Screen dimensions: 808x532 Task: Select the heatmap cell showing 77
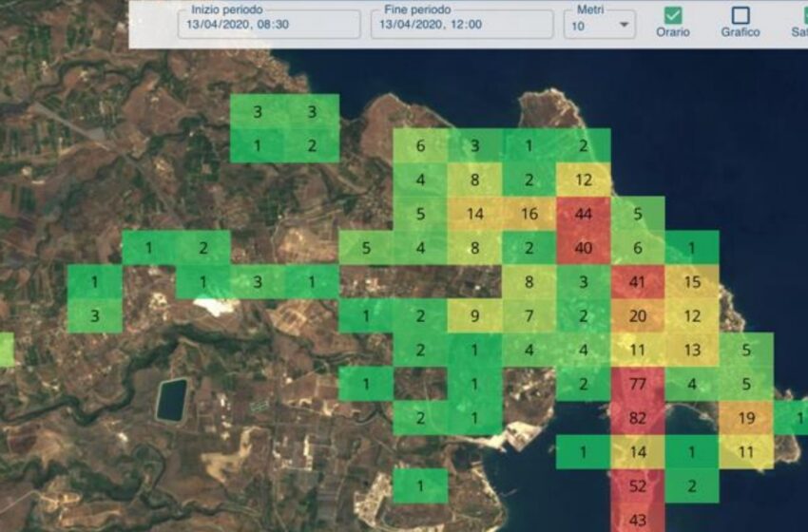[638, 384]
